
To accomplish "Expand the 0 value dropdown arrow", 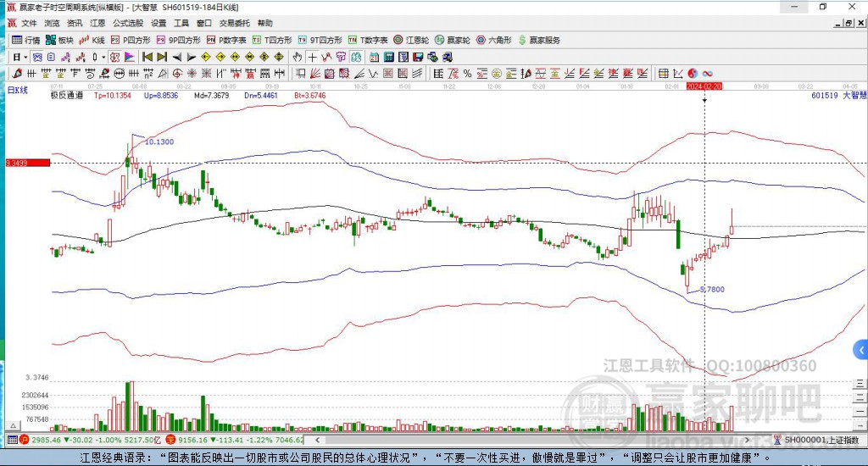I will click(103, 57).
